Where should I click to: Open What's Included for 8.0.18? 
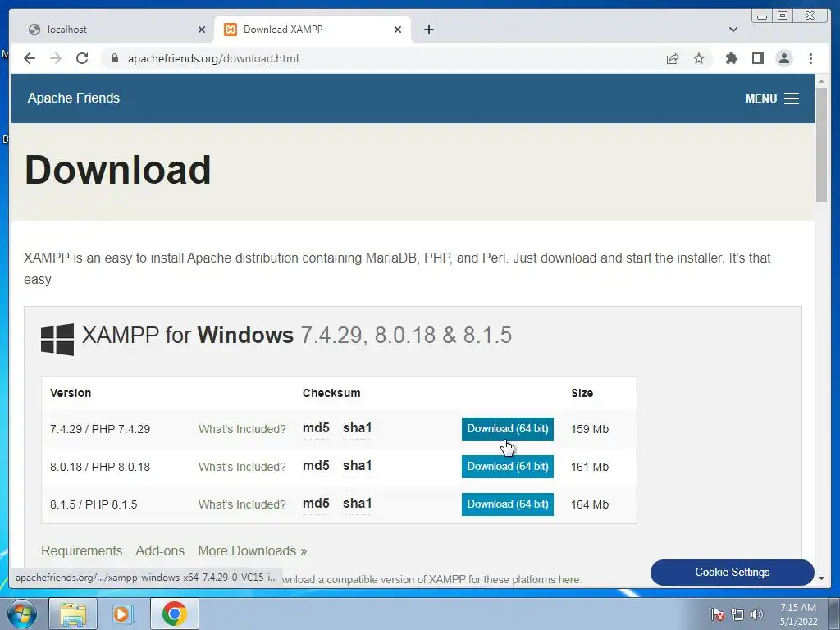point(242,467)
